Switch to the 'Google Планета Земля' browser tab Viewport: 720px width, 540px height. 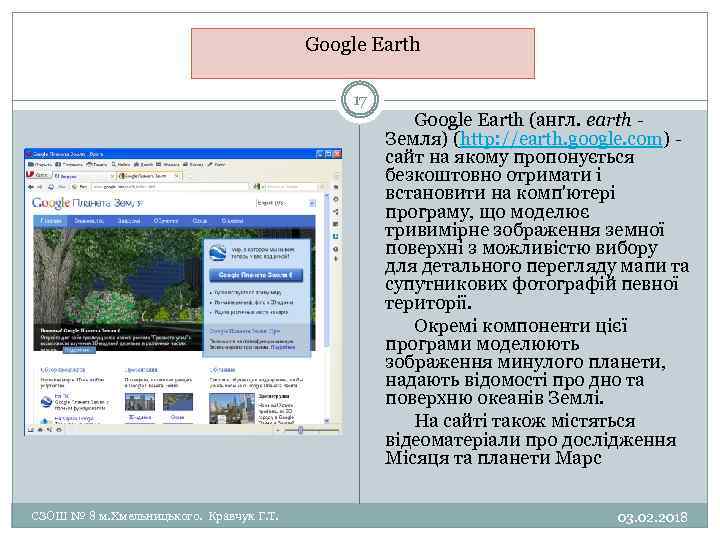[x=147, y=175]
